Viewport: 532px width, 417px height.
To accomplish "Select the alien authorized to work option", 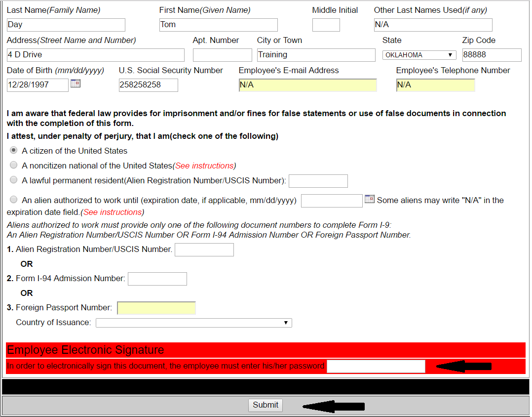I will click(14, 199).
